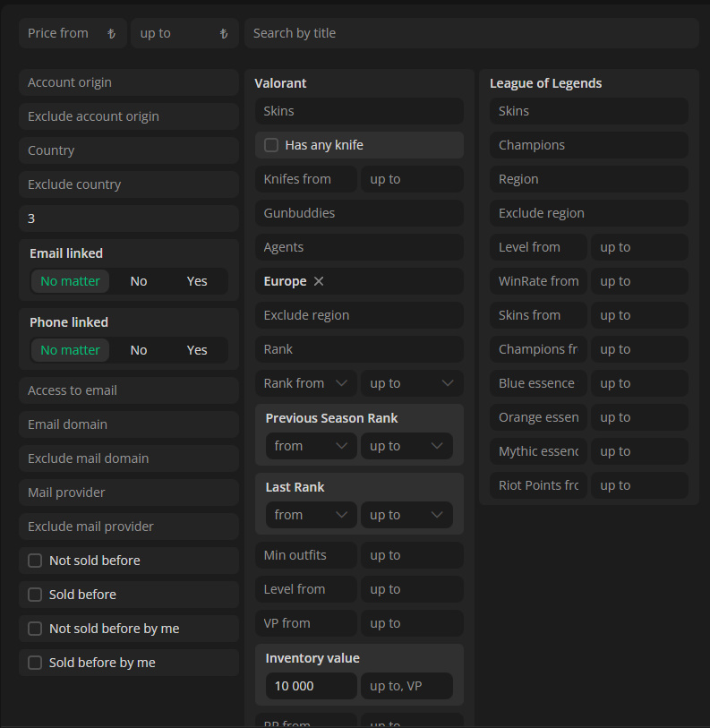Check the Sold before option
Image resolution: width=710 pixels, height=728 pixels.
pyautogui.click(x=35, y=595)
